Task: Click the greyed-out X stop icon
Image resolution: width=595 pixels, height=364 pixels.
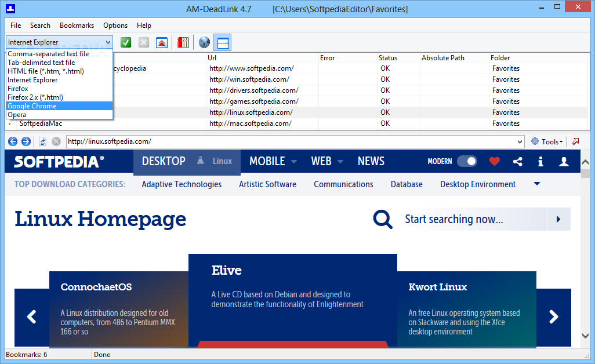Action: [x=144, y=42]
